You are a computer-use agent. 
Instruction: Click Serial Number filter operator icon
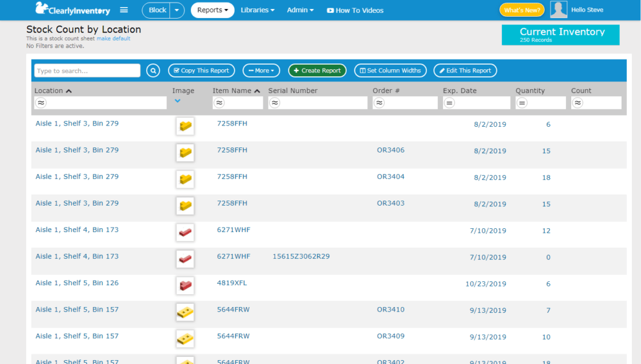pos(275,103)
